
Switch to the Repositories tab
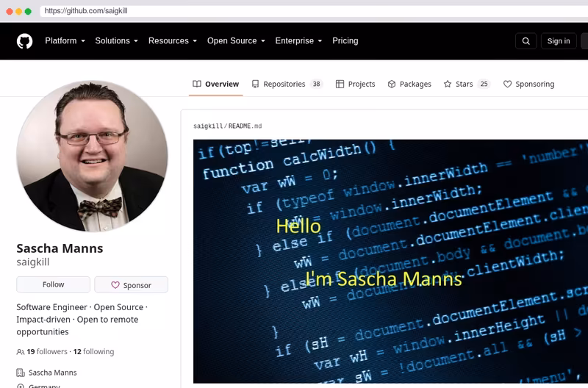(287, 84)
